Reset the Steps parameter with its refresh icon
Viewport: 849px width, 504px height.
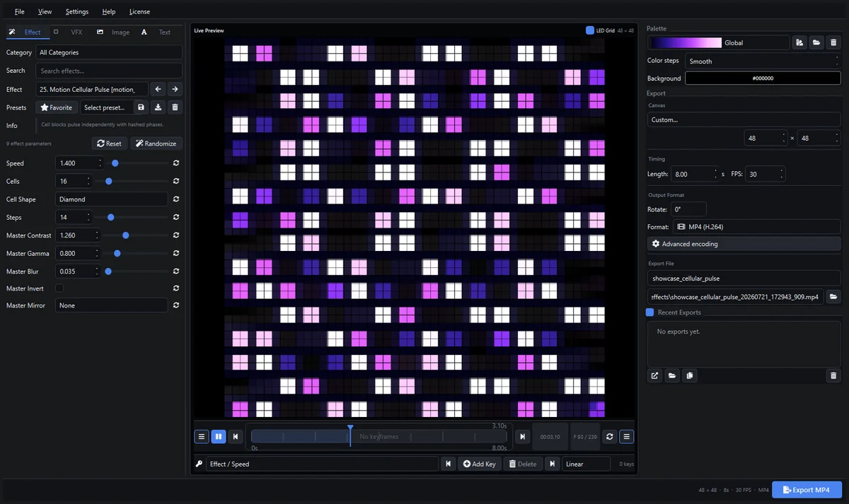pos(175,218)
